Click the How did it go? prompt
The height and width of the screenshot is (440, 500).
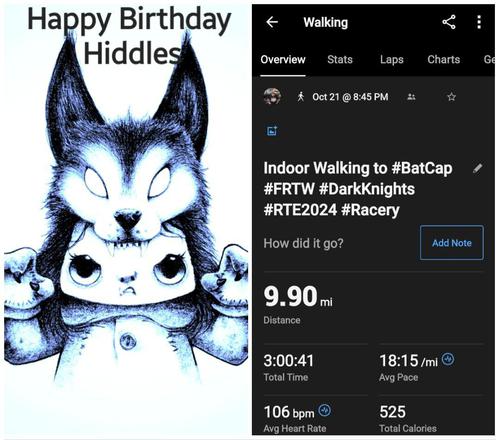click(x=303, y=243)
